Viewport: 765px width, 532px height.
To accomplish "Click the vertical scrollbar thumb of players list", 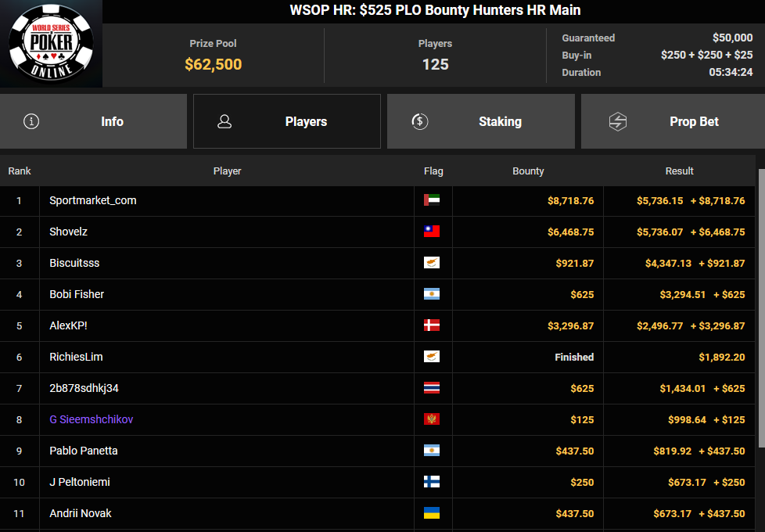I will pos(762,307).
